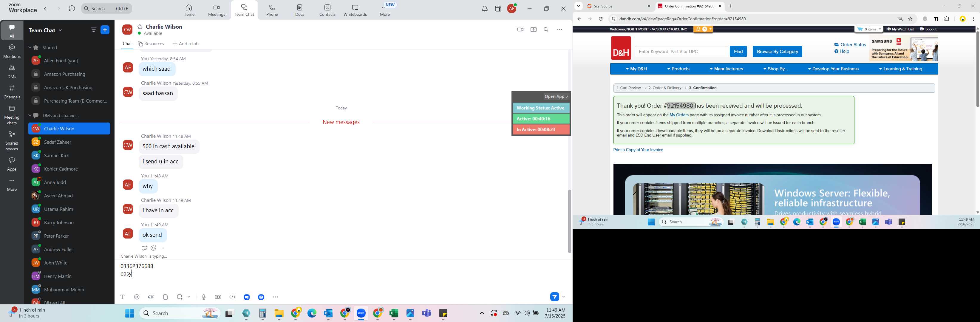Open the Meetings tab in Zoom
Image resolution: width=980 pixels, height=322 pixels.
217,10
